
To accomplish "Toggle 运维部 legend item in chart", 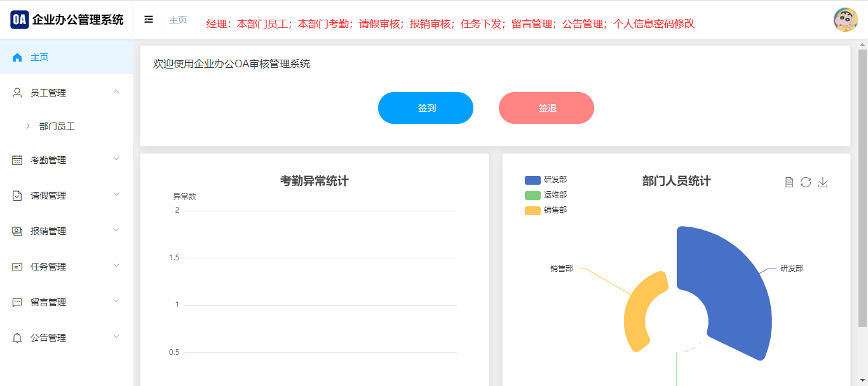I will [545, 195].
